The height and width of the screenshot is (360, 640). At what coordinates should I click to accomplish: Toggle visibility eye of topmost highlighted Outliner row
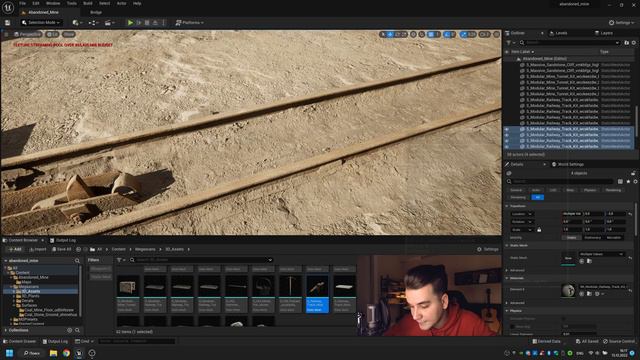click(507, 129)
